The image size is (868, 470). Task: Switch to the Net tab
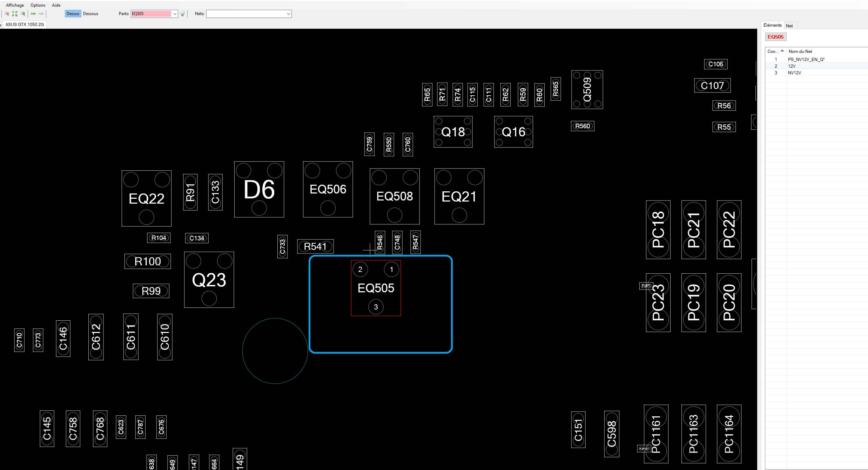pyautogui.click(x=789, y=26)
